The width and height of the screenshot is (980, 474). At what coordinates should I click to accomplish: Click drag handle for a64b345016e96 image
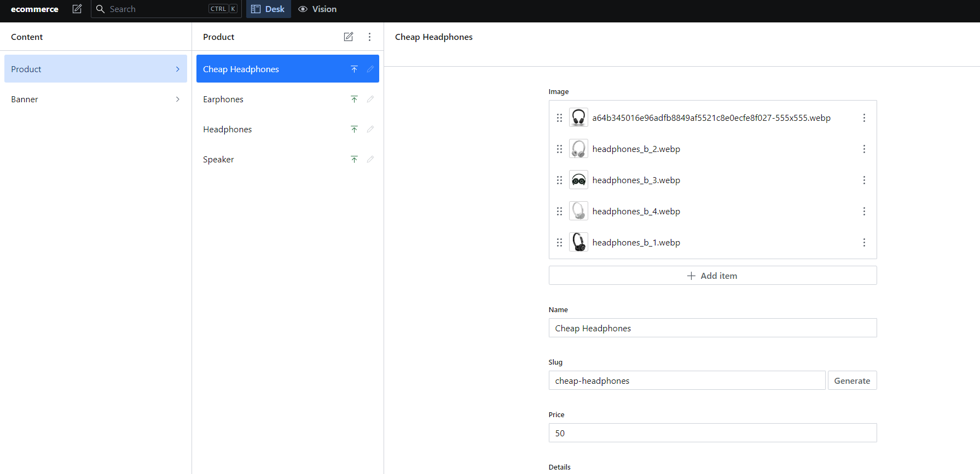pyautogui.click(x=559, y=118)
